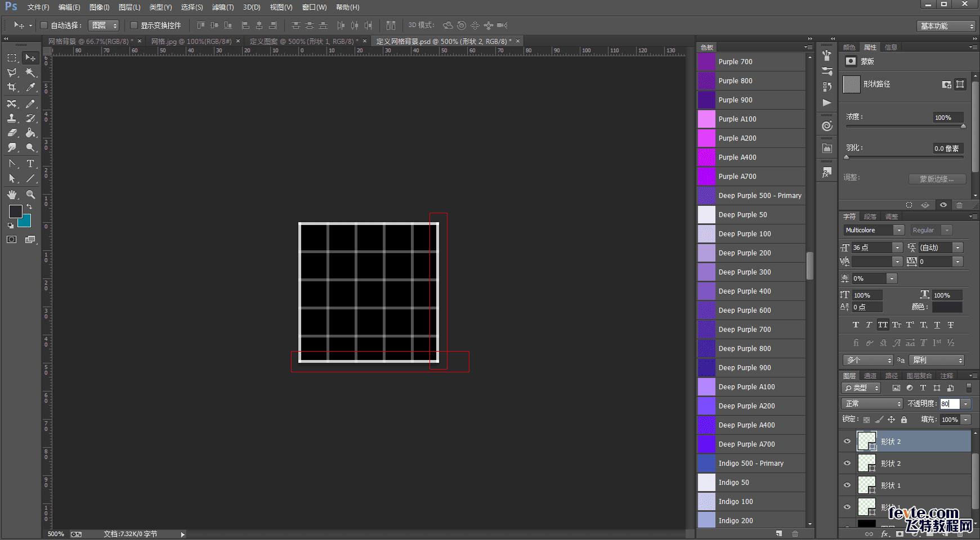Select the Eraser tool

tap(12, 133)
